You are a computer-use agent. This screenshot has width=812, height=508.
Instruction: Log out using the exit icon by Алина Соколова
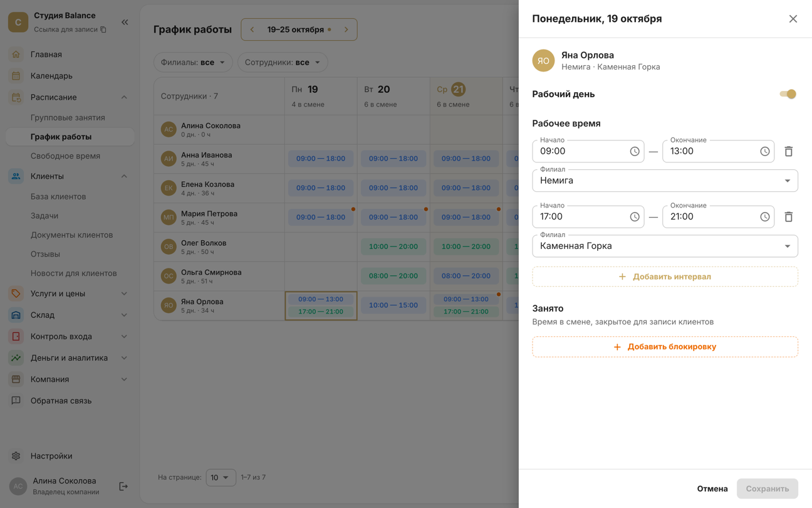pyautogui.click(x=123, y=487)
